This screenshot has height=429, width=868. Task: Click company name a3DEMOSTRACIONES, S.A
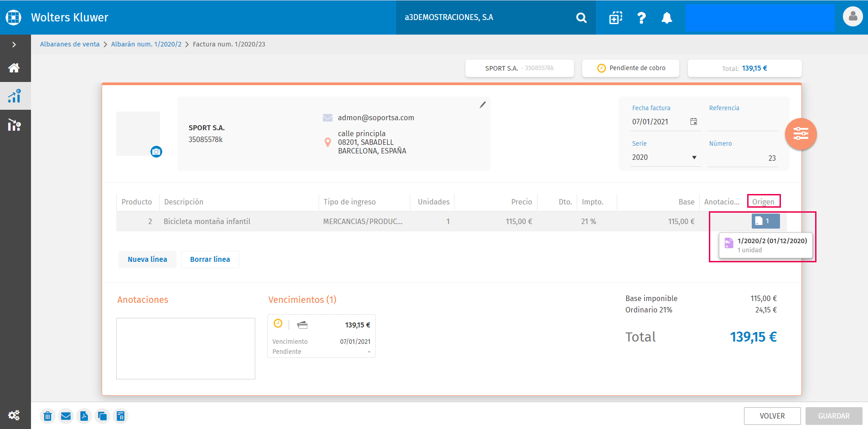point(449,17)
